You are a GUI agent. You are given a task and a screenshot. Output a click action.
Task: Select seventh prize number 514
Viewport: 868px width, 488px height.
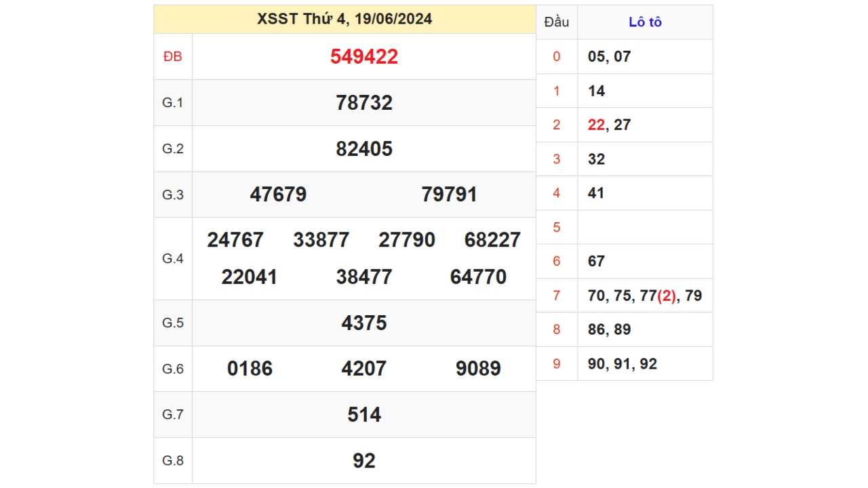[364, 415]
